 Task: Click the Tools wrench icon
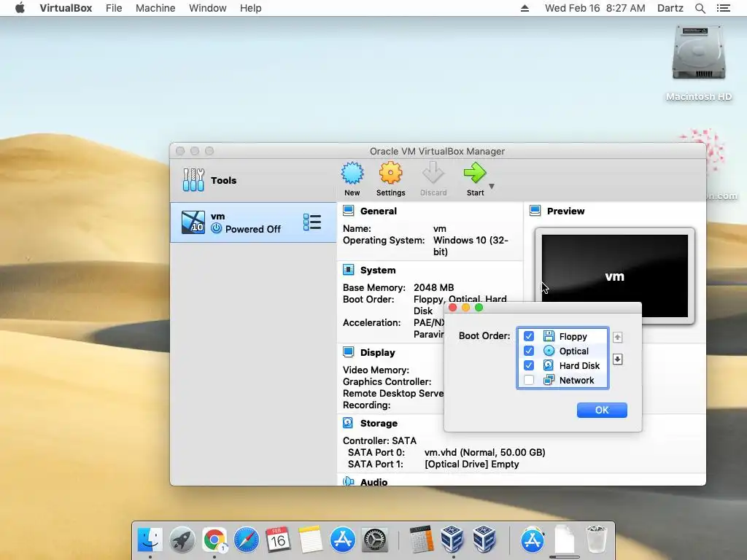[x=193, y=180]
